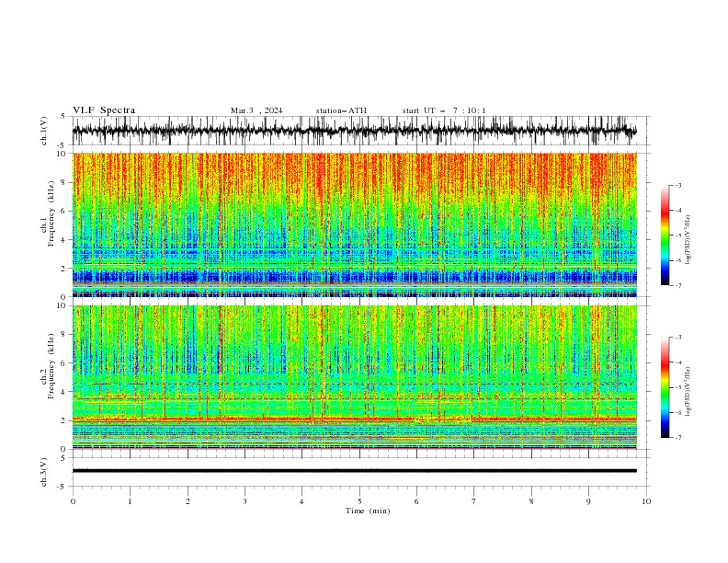Click the time axis tick label "2"
Viewport: 728px width, 563px height.
pos(188,501)
